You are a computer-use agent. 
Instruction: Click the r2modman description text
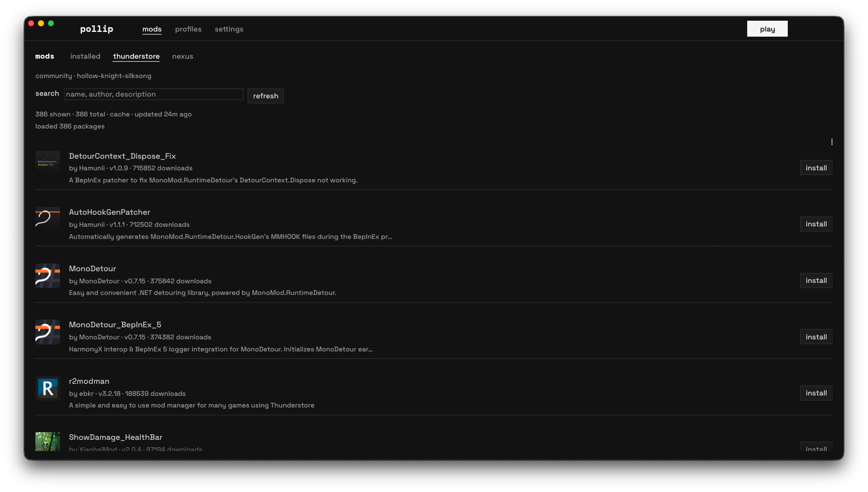click(x=192, y=405)
